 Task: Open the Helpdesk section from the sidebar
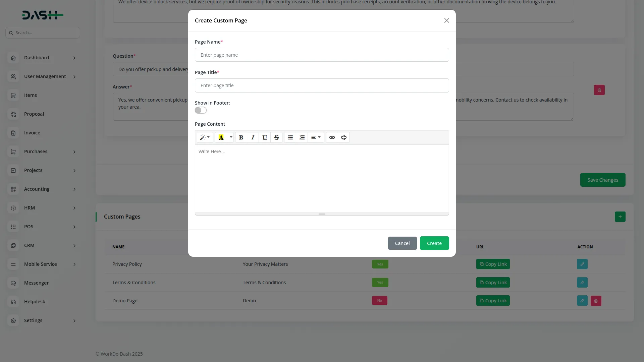click(x=35, y=301)
